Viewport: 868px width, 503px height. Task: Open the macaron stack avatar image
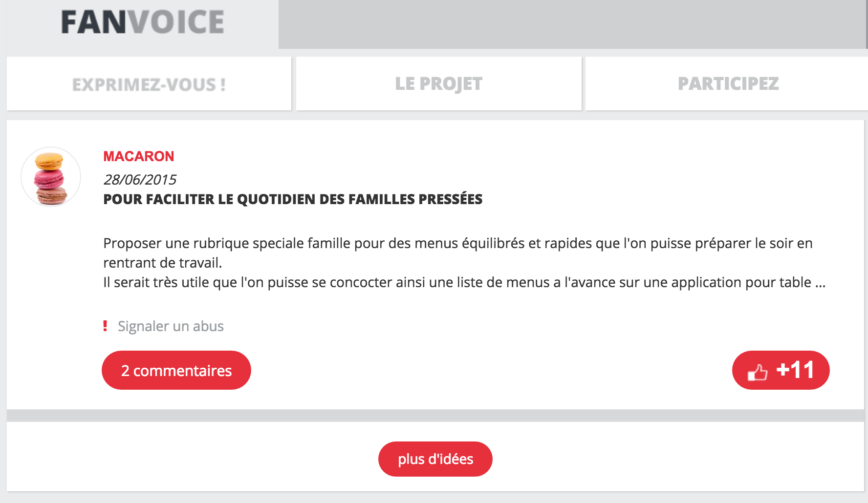(x=51, y=177)
